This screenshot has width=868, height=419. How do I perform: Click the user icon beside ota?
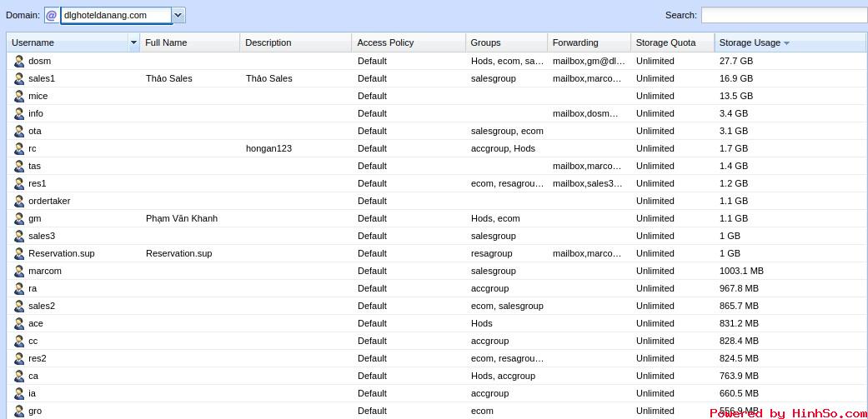coord(19,131)
